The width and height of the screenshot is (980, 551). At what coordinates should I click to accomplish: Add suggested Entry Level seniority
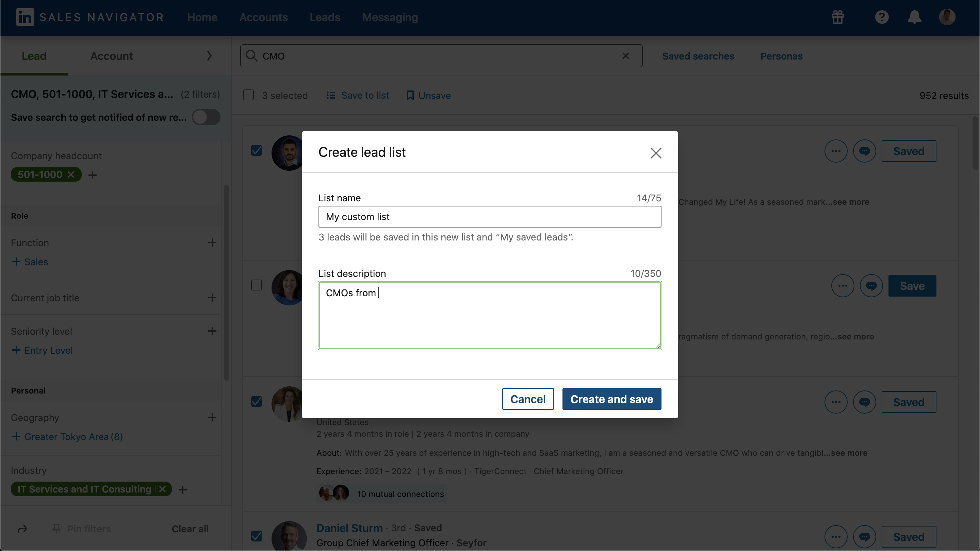[42, 350]
